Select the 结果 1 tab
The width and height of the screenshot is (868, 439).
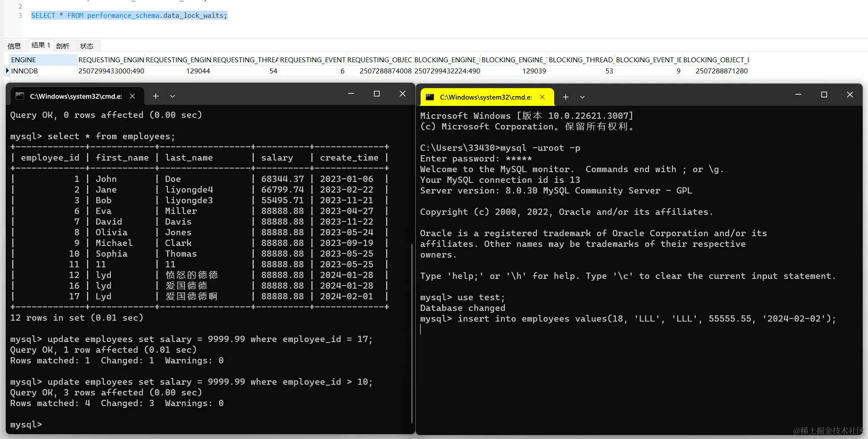point(41,45)
